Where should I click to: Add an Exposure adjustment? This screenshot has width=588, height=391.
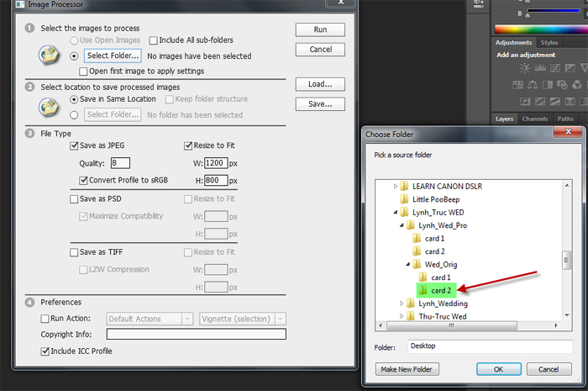click(570, 68)
